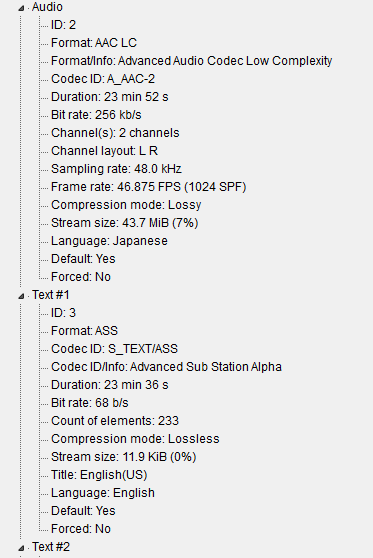Select the Audio heading

click(47, 7)
